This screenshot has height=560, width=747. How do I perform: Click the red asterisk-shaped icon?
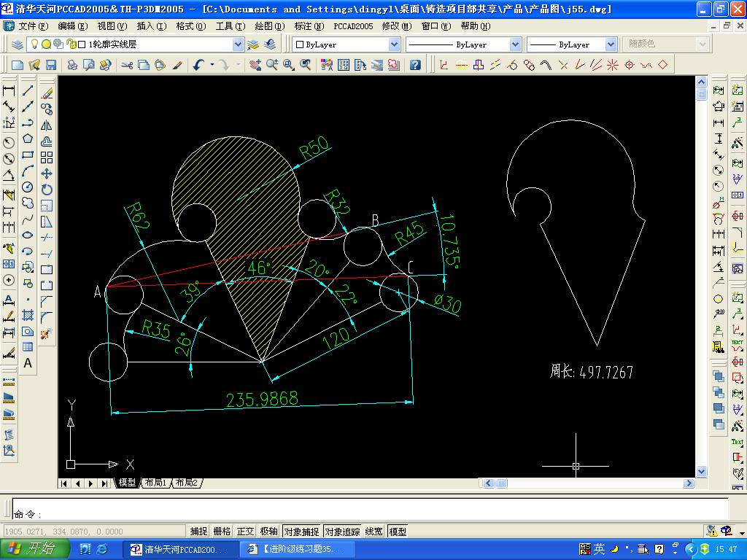pos(612,65)
